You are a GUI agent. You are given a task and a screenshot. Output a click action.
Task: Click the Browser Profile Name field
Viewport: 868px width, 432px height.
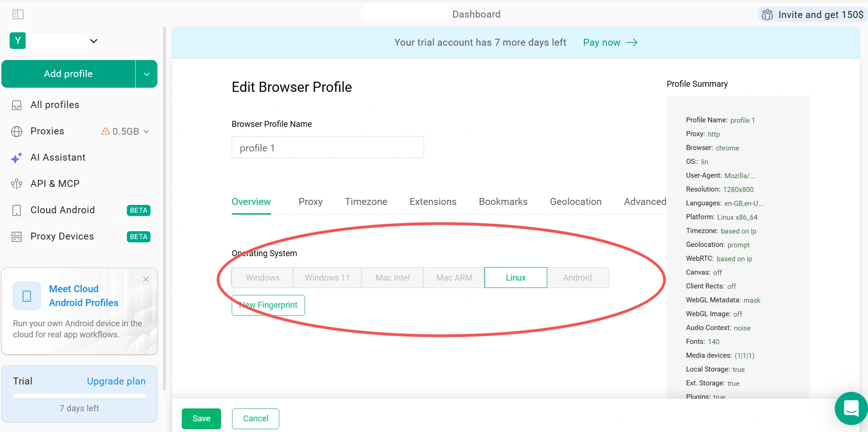(x=328, y=148)
